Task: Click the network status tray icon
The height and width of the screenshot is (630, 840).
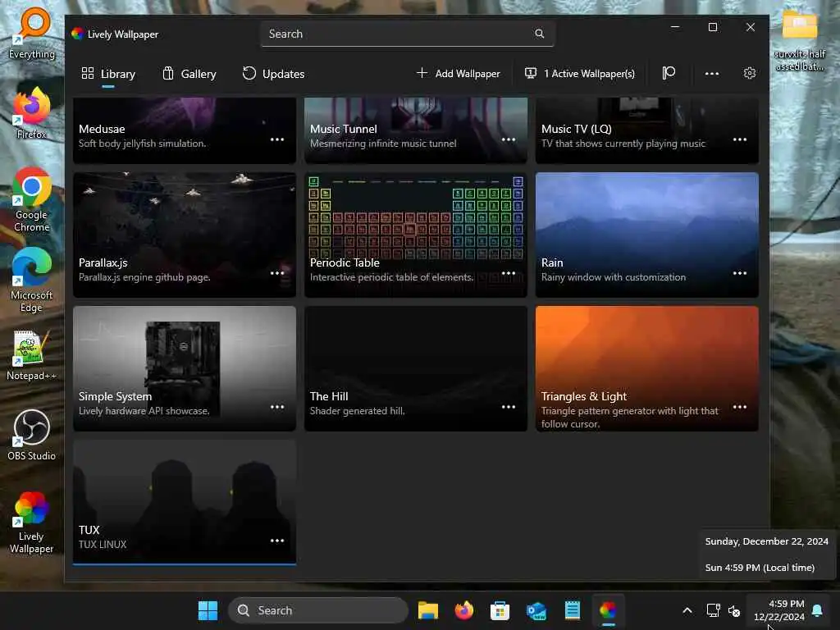Action: click(x=713, y=610)
